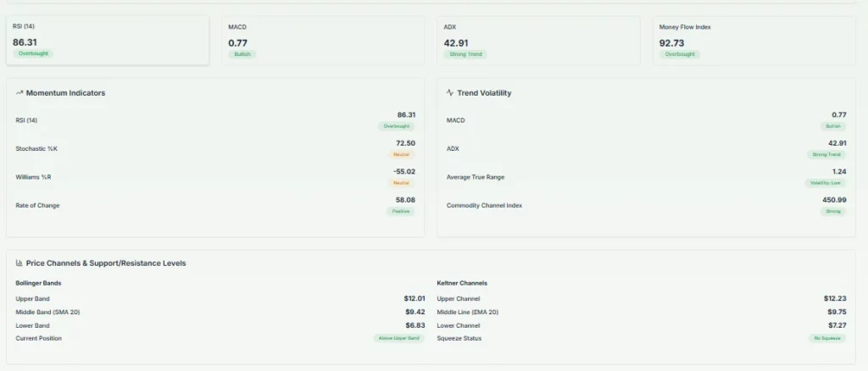Click the Volatility: Low badge
Viewport: 868px width, 371px height.
825,183
